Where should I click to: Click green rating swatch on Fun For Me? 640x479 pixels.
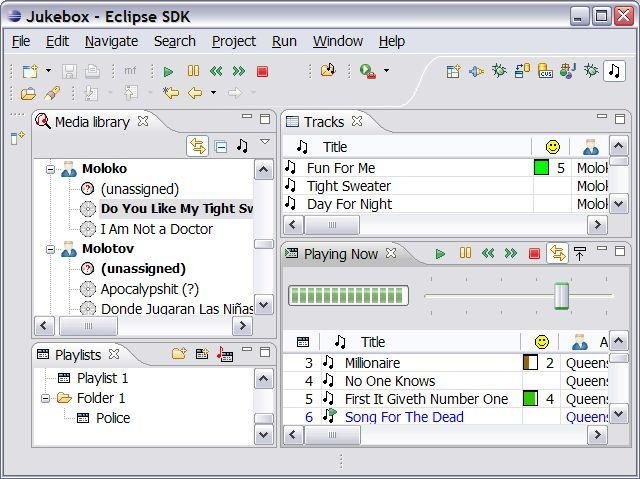point(541,168)
